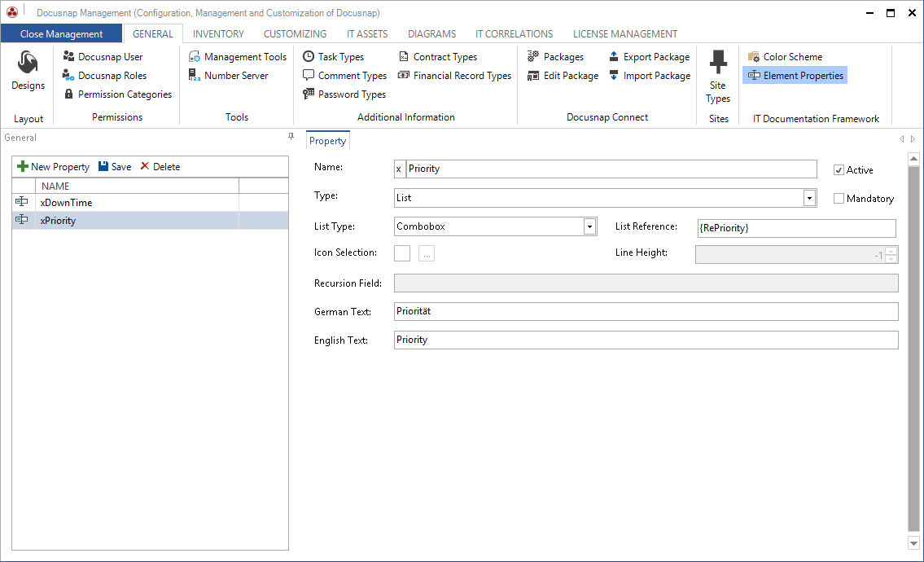Open the CUSTOMIZING ribbon tab
Screen dimensions: 924x562
tap(295, 34)
